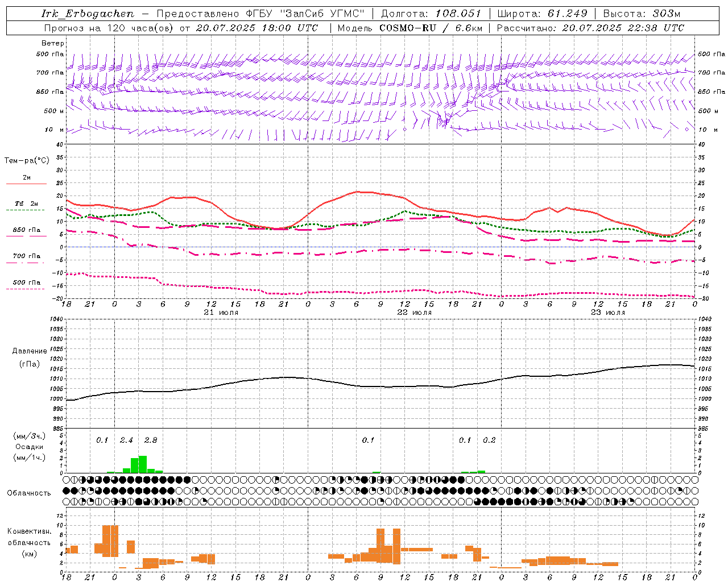Click the Рассчитано: 20.07.2025 22:38 UTC text
The height and width of the screenshot is (582, 728).
(x=590, y=28)
